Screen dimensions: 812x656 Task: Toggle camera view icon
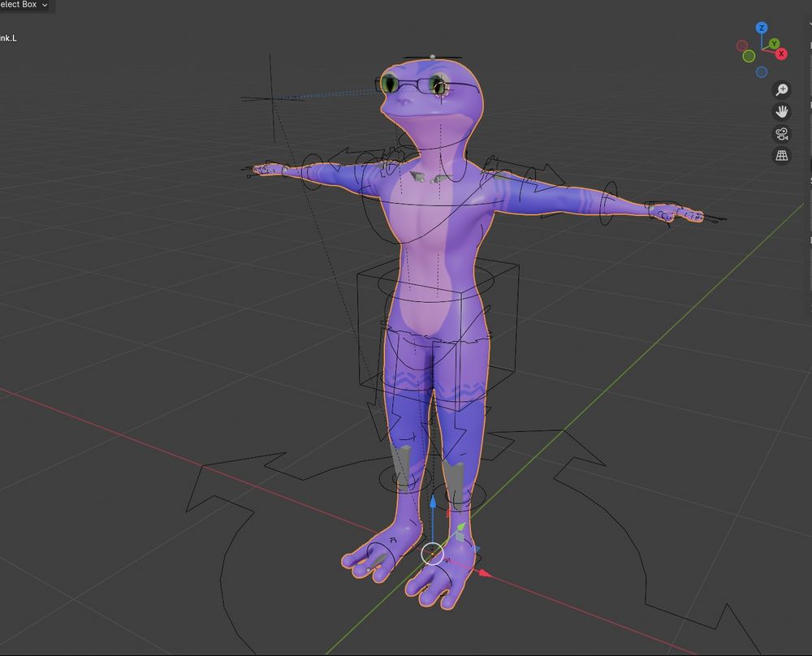pos(782,134)
